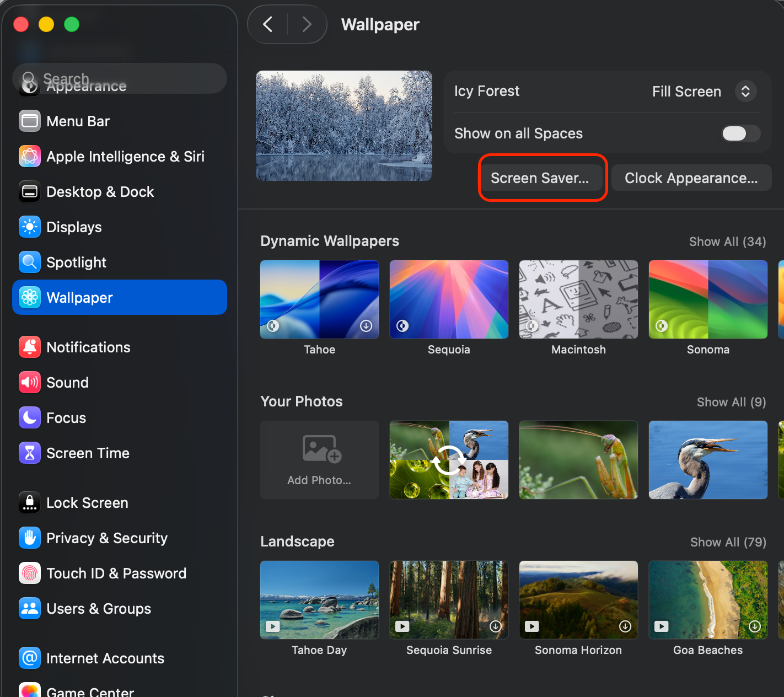Click the Icy Forest wallpaper preview

344,126
